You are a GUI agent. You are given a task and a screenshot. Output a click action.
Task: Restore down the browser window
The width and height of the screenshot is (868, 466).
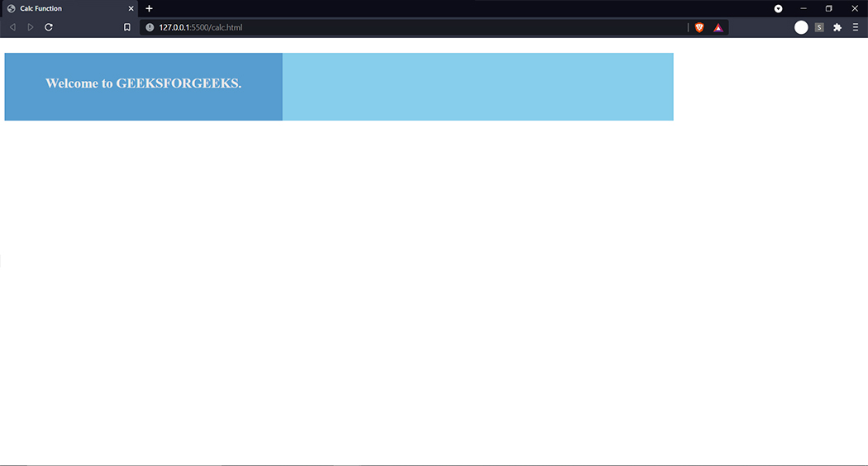click(x=828, y=8)
